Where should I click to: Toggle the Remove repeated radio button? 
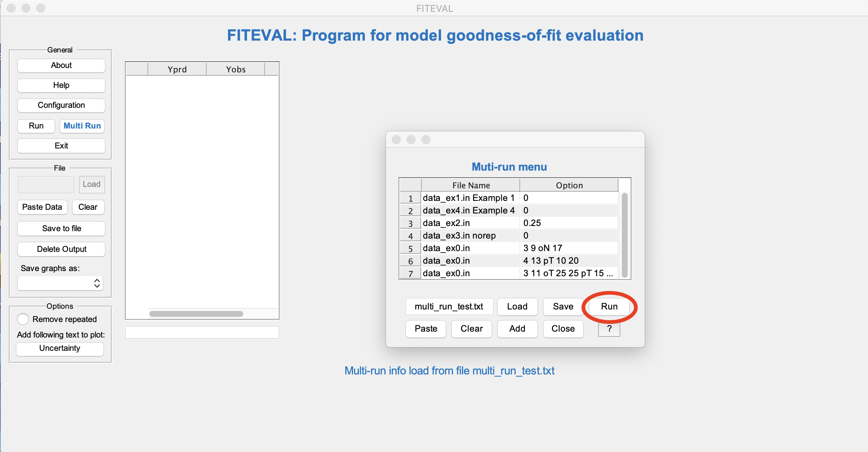(x=23, y=319)
